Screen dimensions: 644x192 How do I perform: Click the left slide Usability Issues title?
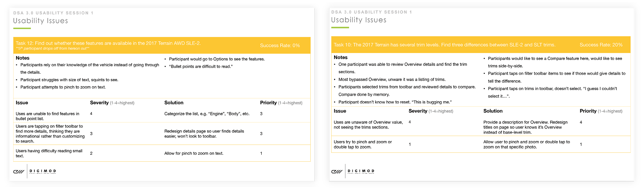coord(41,21)
